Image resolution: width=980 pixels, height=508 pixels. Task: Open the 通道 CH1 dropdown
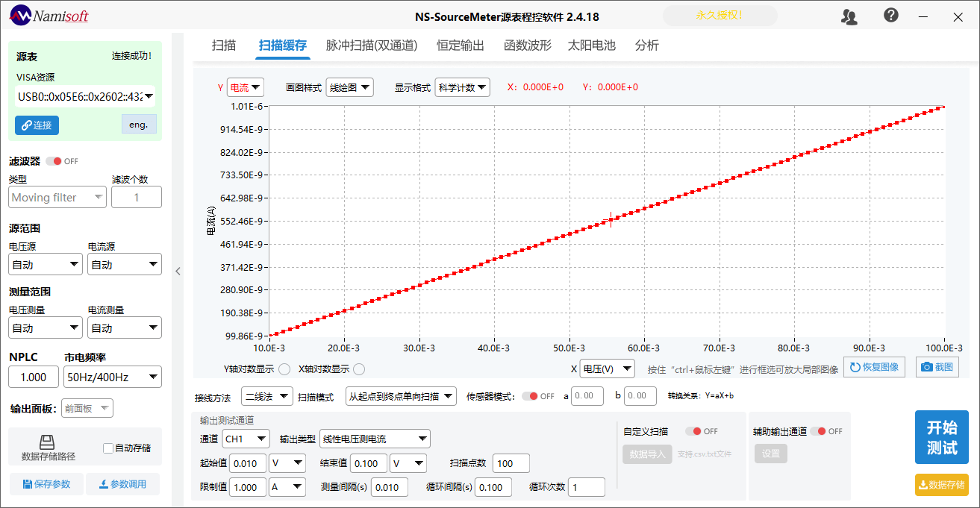[x=246, y=439]
